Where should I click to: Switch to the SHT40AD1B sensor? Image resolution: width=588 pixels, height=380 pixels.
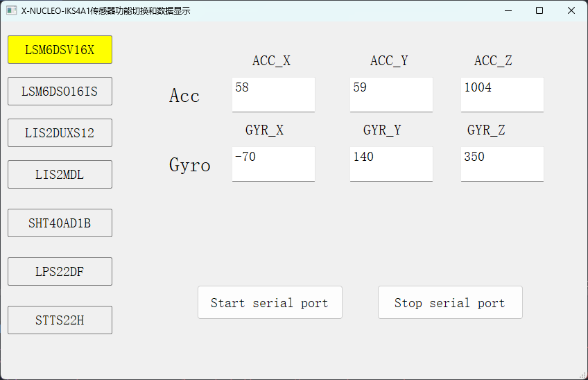click(x=60, y=223)
